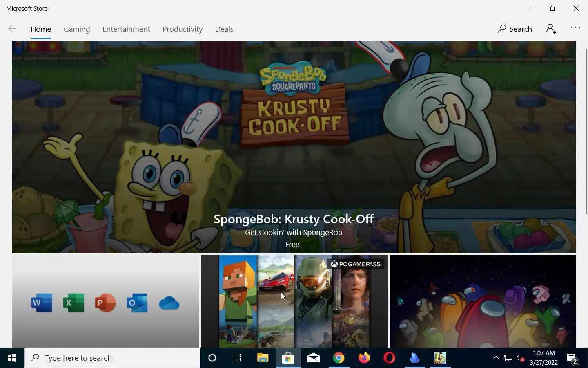Open File Explorer from the taskbar

(263, 358)
